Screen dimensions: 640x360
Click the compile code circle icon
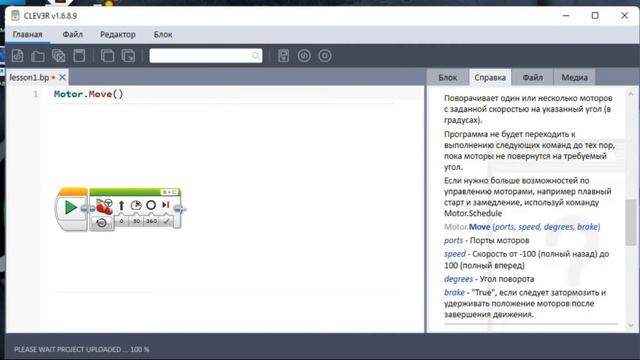coord(304,56)
